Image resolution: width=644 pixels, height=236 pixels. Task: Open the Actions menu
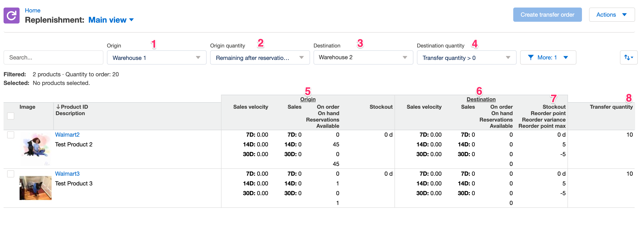612,14
